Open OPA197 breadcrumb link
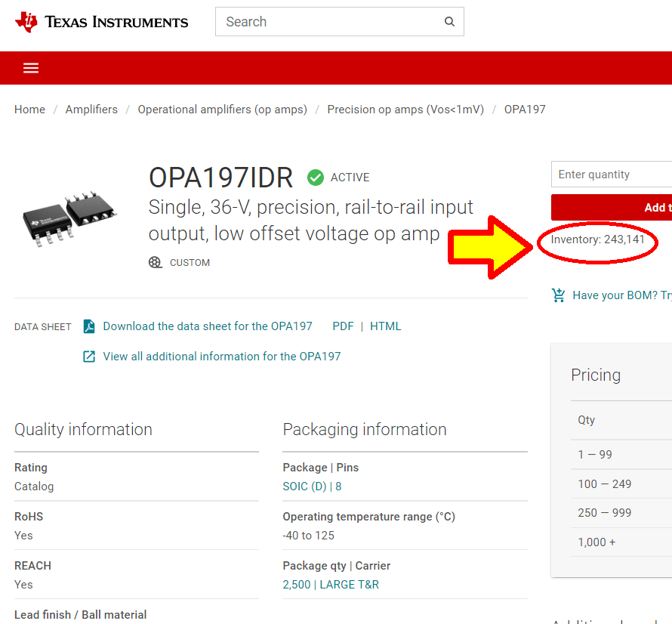Viewport: 672px width, 624px height. click(525, 110)
